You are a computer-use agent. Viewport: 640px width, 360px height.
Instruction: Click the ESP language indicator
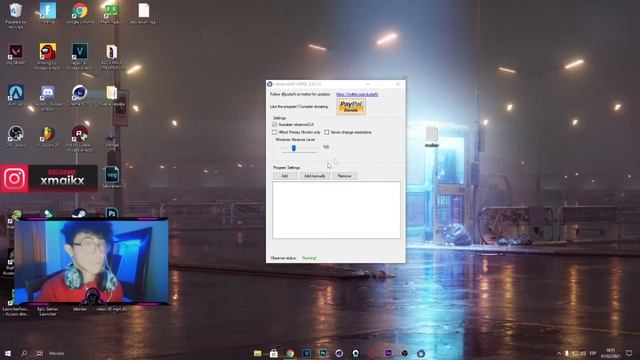pos(593,353)
